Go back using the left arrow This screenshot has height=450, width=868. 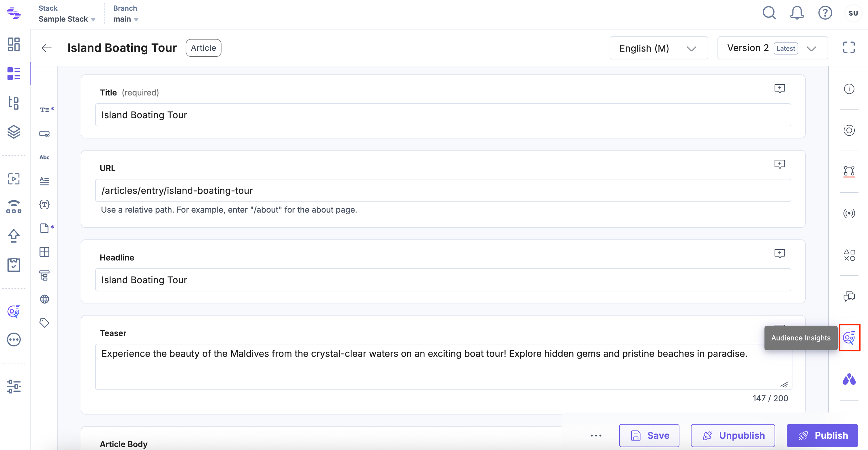pyautogui.click(x=47, y=48)
